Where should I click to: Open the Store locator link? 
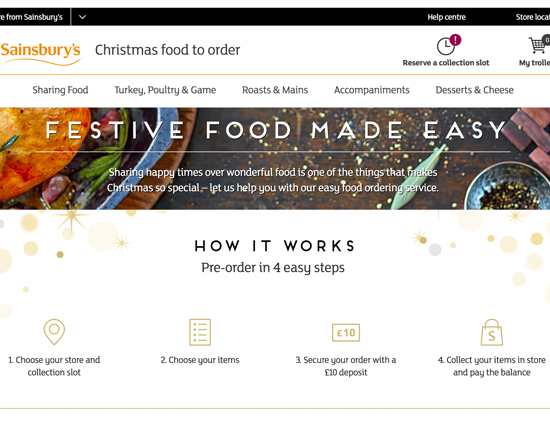click(x=533, y=17)
